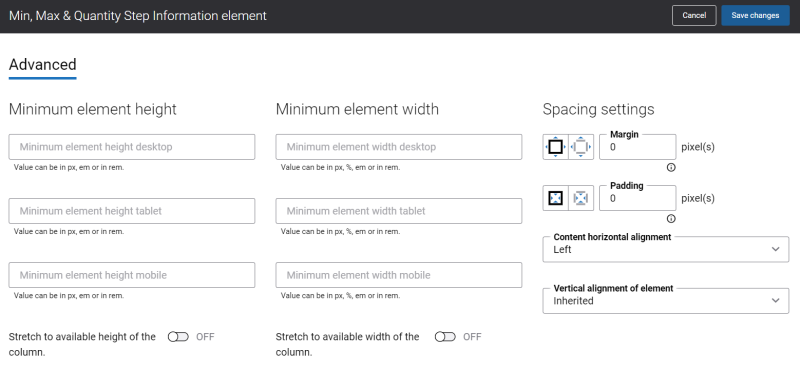Switch to the Advanced tab

[x=43, y=65]
